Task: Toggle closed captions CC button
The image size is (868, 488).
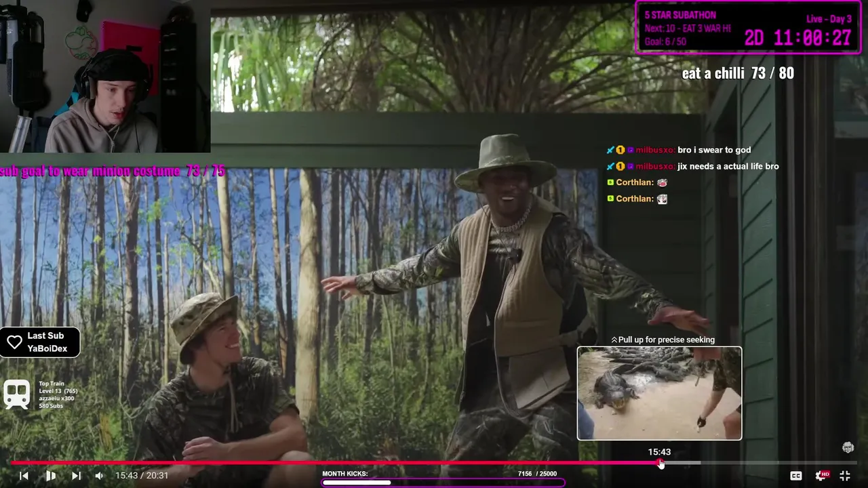Action: (x=796, y=476)
